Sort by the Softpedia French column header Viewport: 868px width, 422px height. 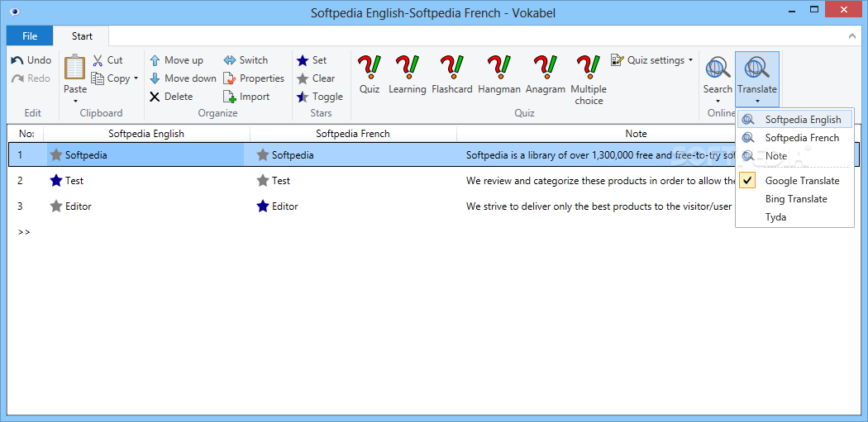coord(353,134)
